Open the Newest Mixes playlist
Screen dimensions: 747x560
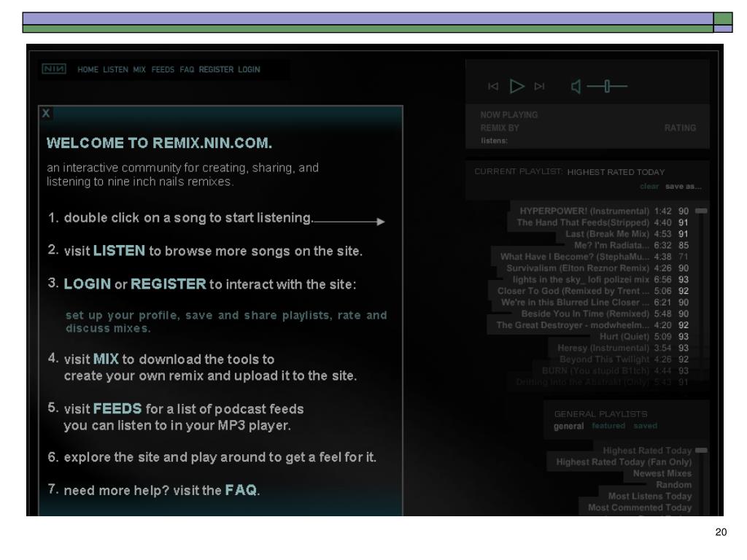pos(662,473)
